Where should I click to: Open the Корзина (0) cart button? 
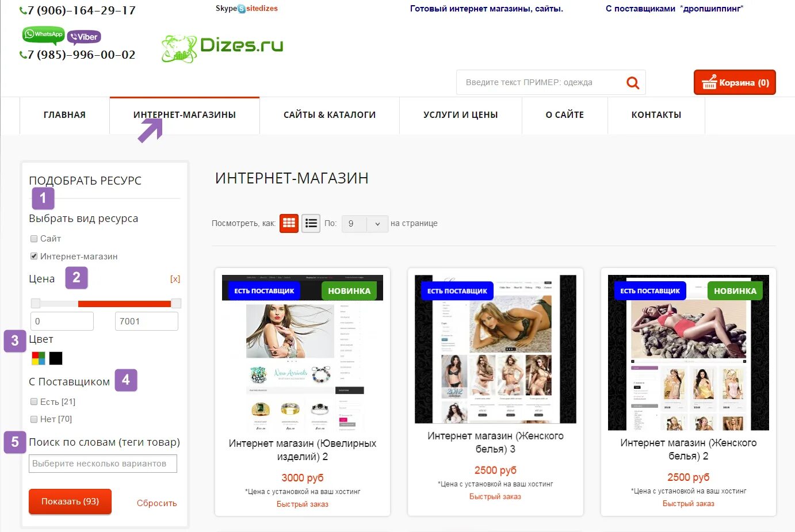(x=735, y=83)
